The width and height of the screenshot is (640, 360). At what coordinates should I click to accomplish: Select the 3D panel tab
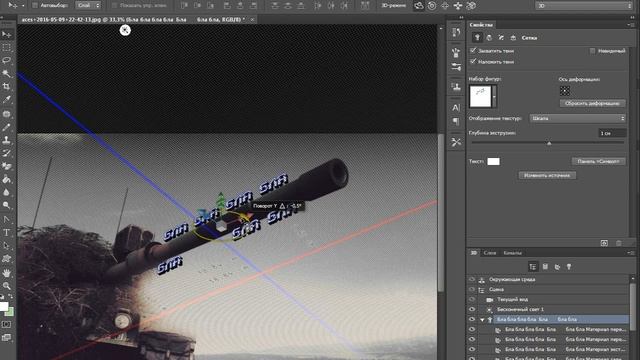click(473, 253)
